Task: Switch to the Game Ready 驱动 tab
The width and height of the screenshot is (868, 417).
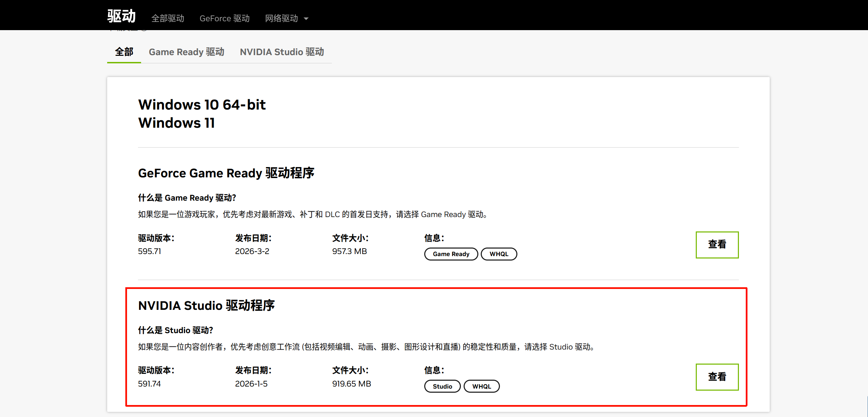Action: (186, 52)
